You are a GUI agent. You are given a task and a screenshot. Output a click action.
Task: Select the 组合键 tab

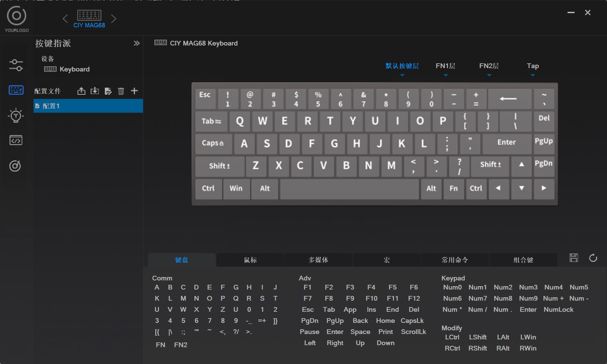tap(523, 260)
